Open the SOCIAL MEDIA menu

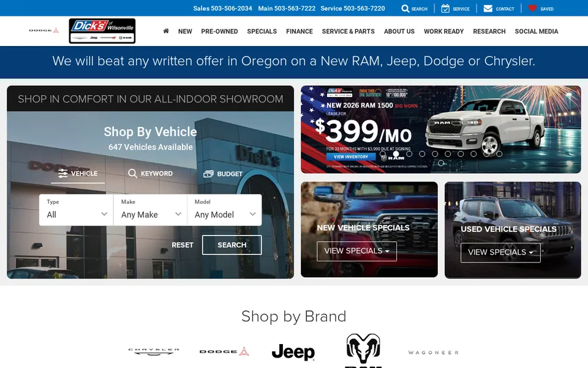point(537,31)
